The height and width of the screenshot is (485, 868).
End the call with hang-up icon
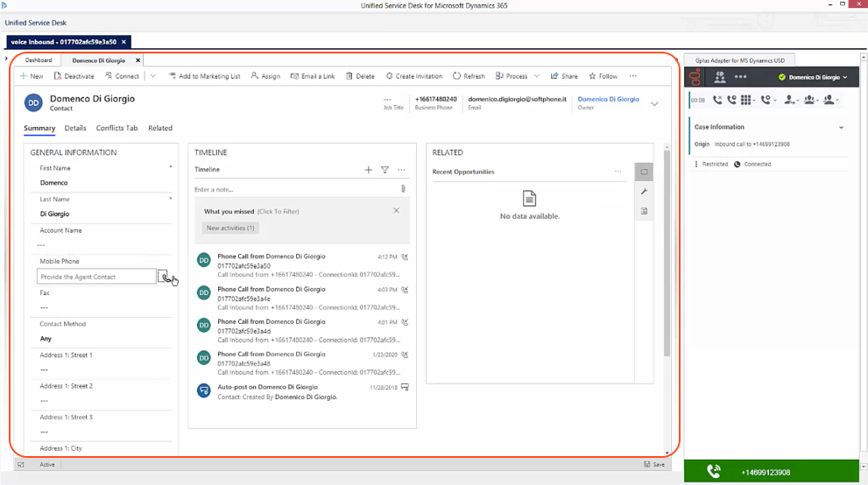716,100
